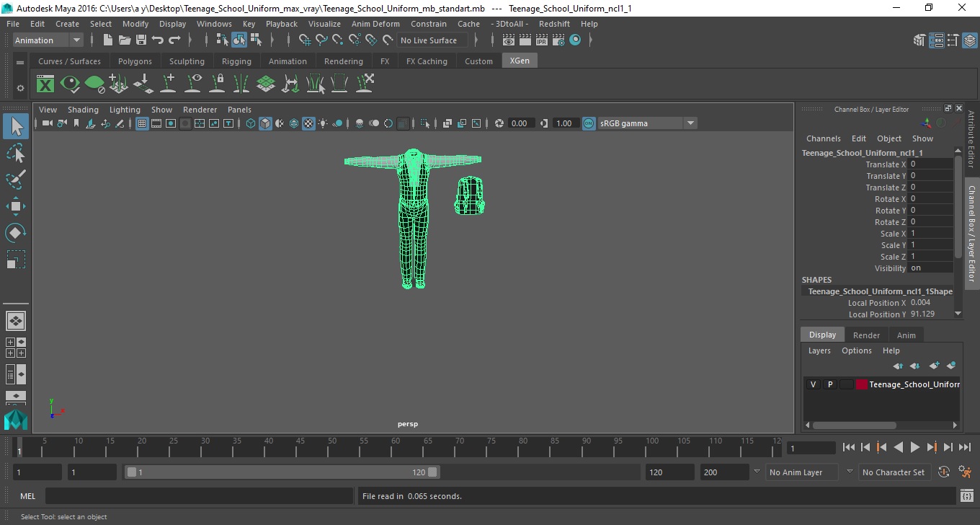Toggle select by component type mode
The image size is (980, 525).
pos(256,40)
